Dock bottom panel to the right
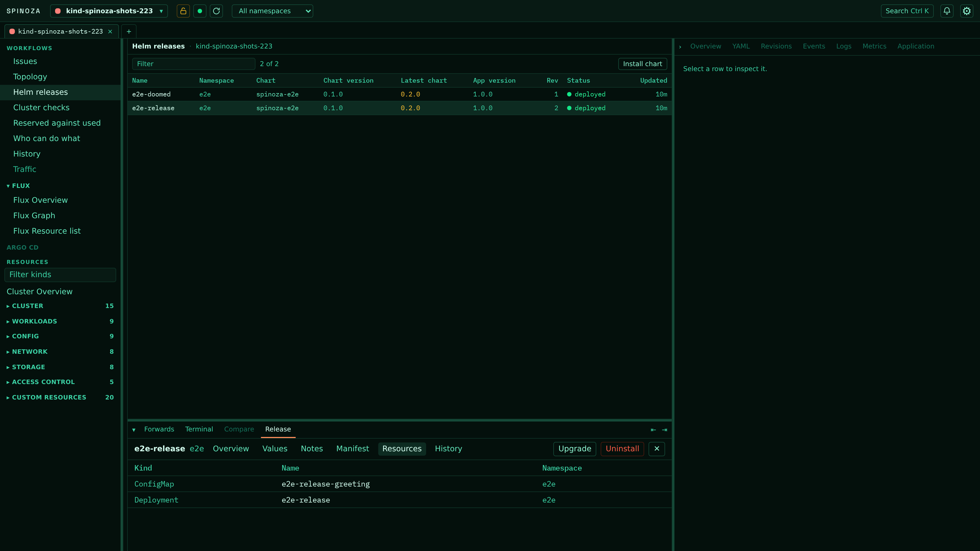The width and height of the screenshot is (980, 551). tap(665, 430)
